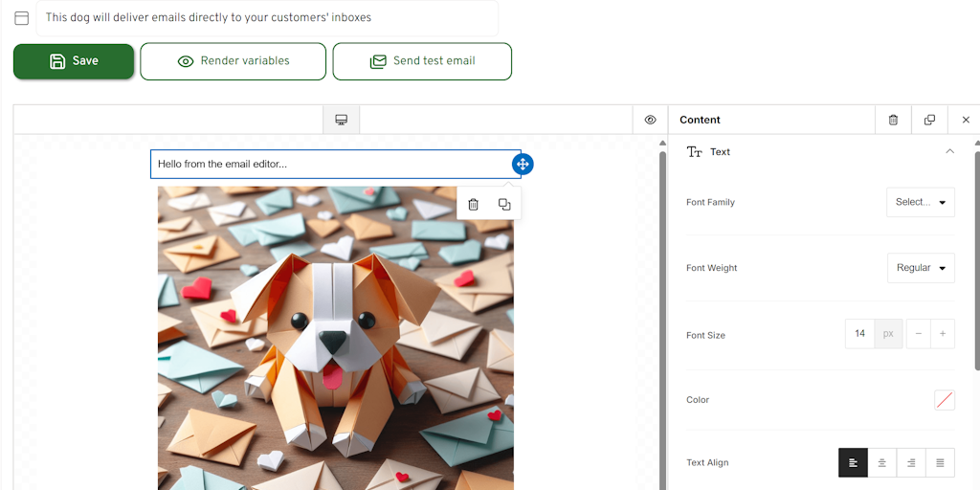Screen dimensions: 980x490
Task: Open the Font Family dropdown
Action: point(920,202)
